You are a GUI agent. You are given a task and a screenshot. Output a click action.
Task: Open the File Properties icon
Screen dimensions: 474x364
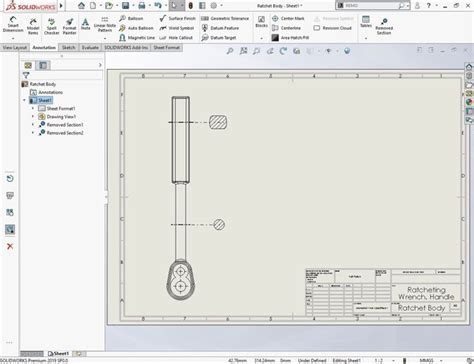click(202, 6)
